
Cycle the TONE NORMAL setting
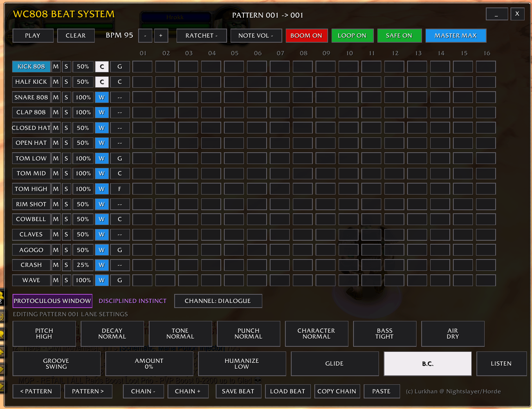coord(180,334)
